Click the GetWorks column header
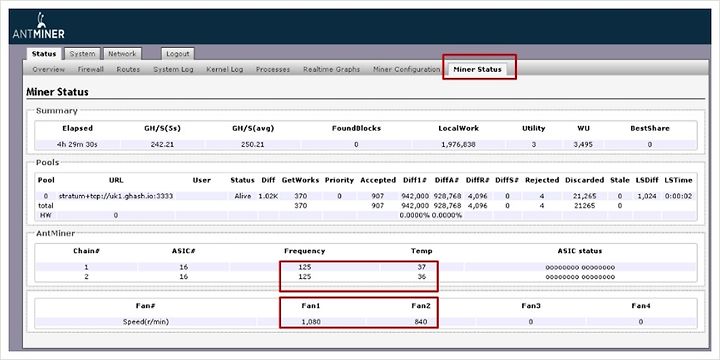Viewport: 720px width, 360px height. (x=300, y=180)
